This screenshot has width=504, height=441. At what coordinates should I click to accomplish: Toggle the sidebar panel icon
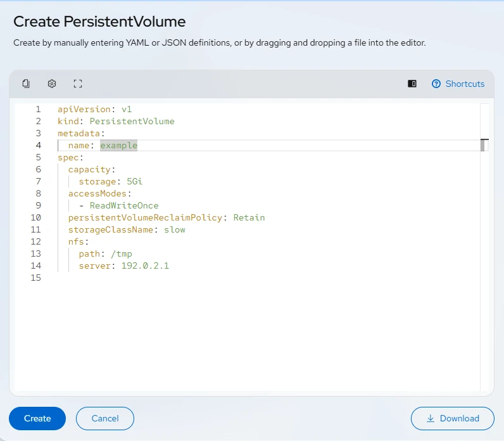412,84
